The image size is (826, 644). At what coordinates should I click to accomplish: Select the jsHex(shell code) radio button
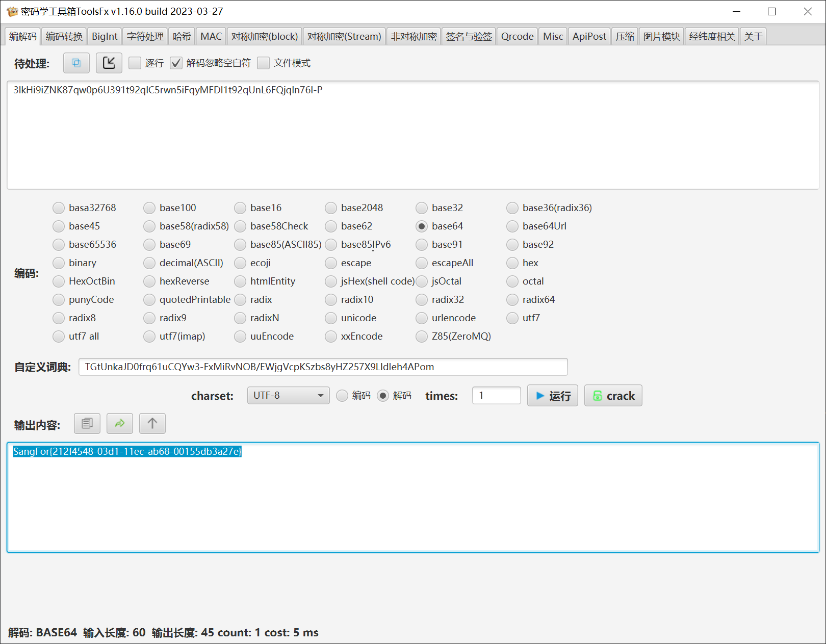331,281
